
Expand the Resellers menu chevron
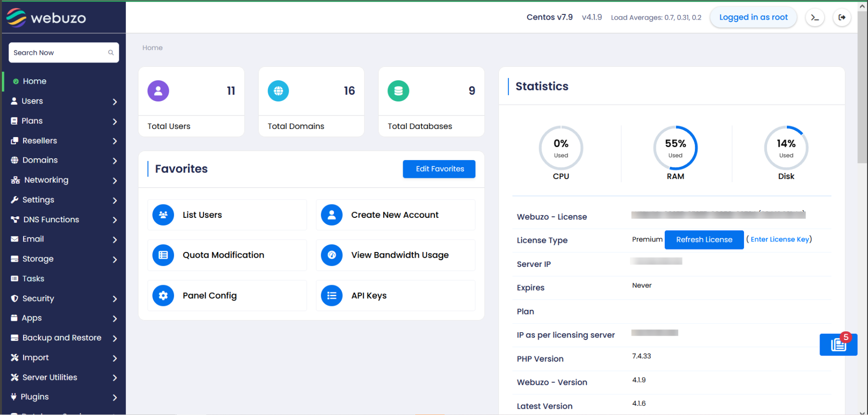[114, 141]
